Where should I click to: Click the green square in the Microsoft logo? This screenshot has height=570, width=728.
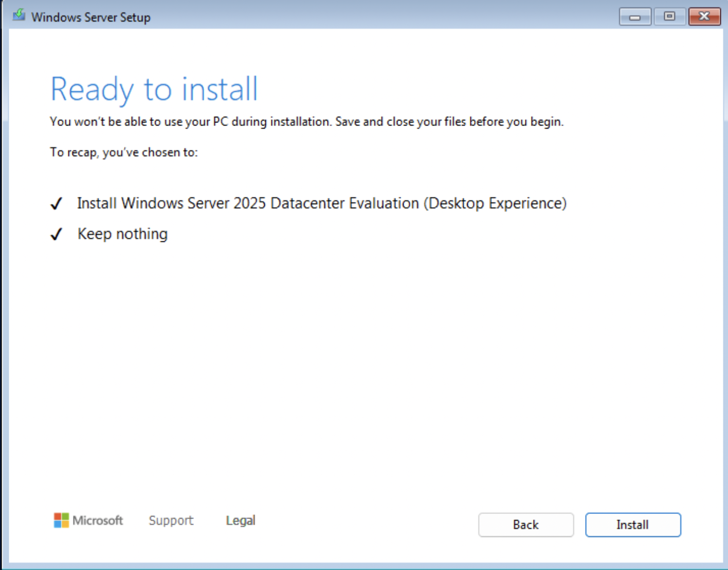(x=65, y=516)
